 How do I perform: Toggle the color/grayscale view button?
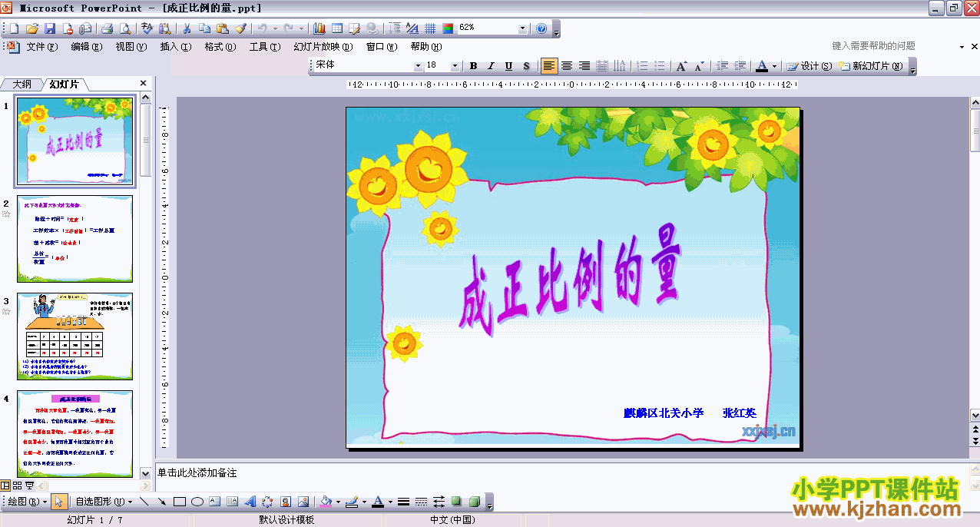tap(448, 28)
